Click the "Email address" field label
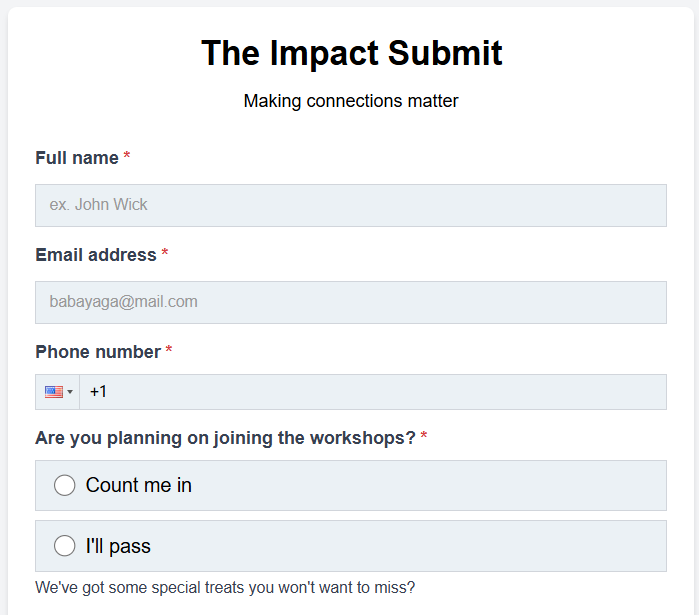This screenshot has width=699, height=615. pyautogui.click(x=96, y=255)
